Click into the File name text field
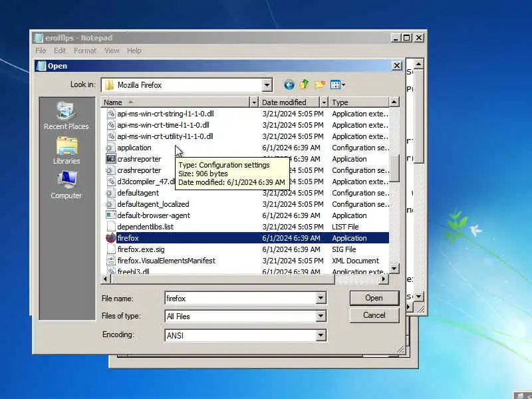The image size is (532, 399). point(241,298)
